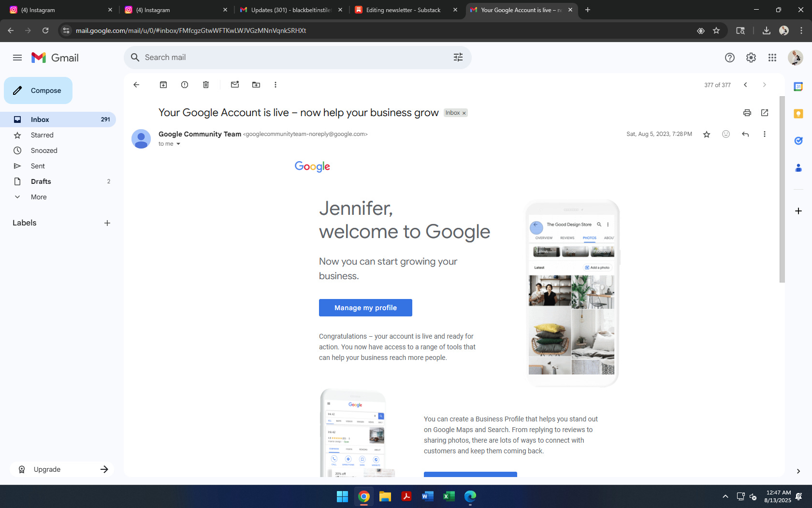Open the Drafts folder
Screen dimensions: 812x508
coord(58,181)
